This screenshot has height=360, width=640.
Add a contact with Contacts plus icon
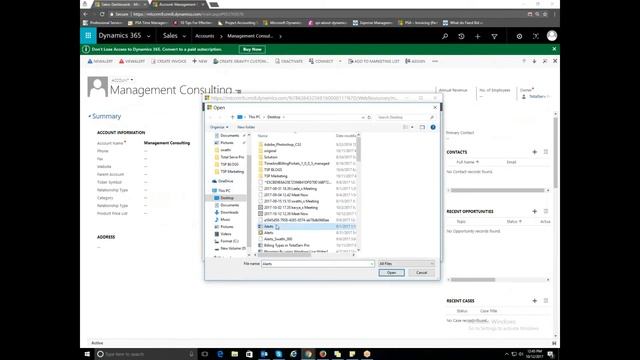pyautogui.click(x=534, y=152)
